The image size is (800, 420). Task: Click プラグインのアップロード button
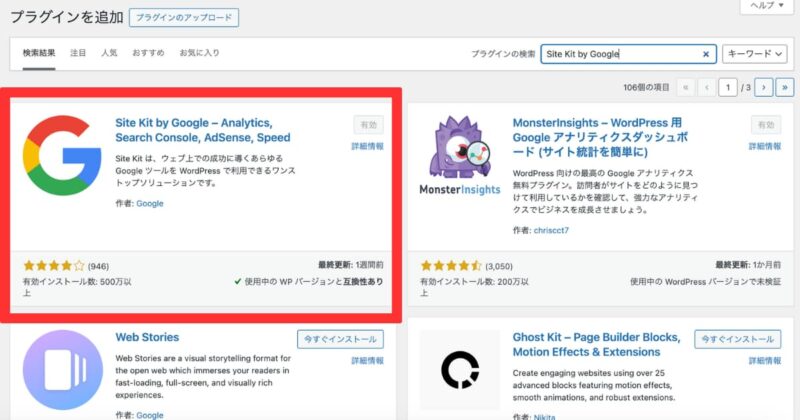(x=184, y=18)
